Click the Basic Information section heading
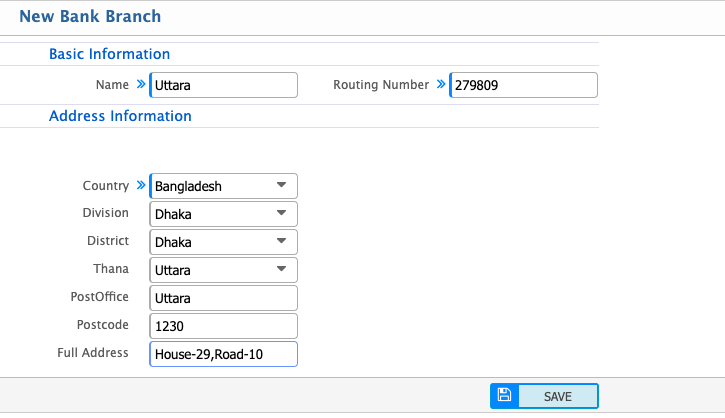 tap(109, 54)
